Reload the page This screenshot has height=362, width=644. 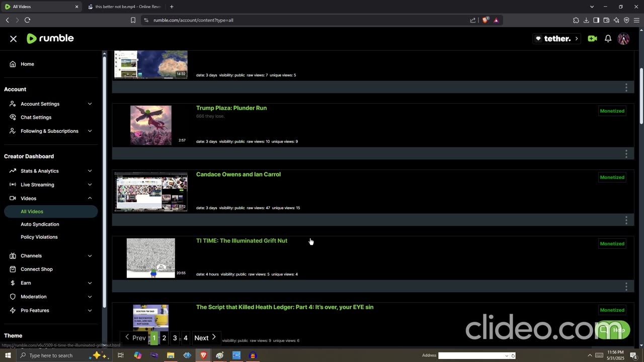(27, 20)
